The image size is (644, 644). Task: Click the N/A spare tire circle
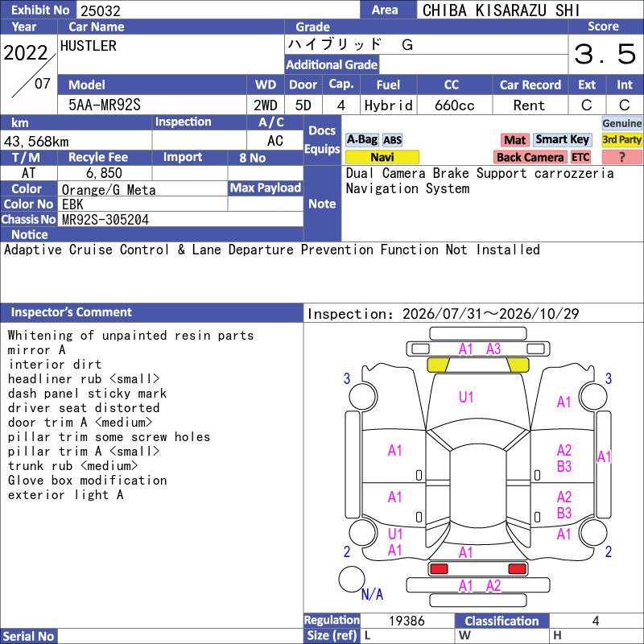click(352, 579)
